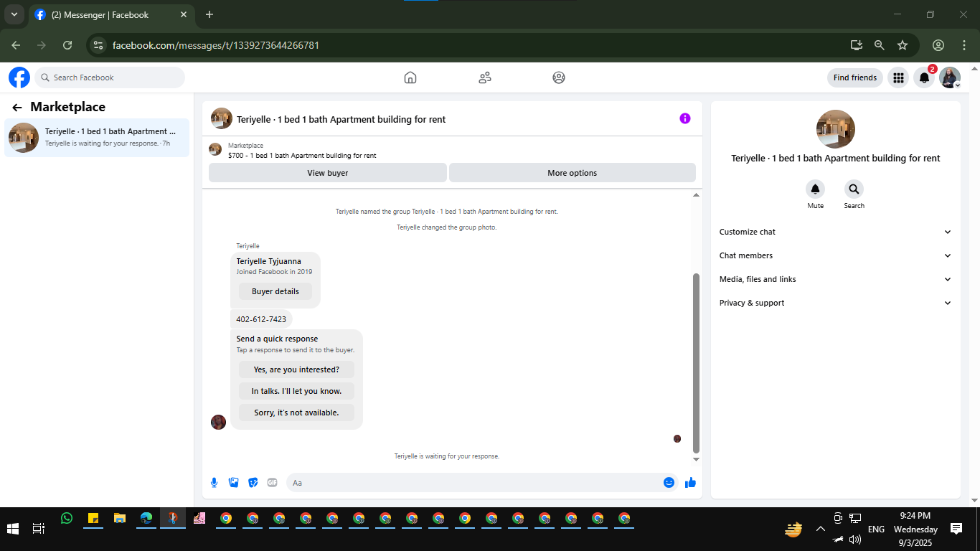Open the Windows notification center
This screenshot has width=980, height=551.
tap(956, 529)
